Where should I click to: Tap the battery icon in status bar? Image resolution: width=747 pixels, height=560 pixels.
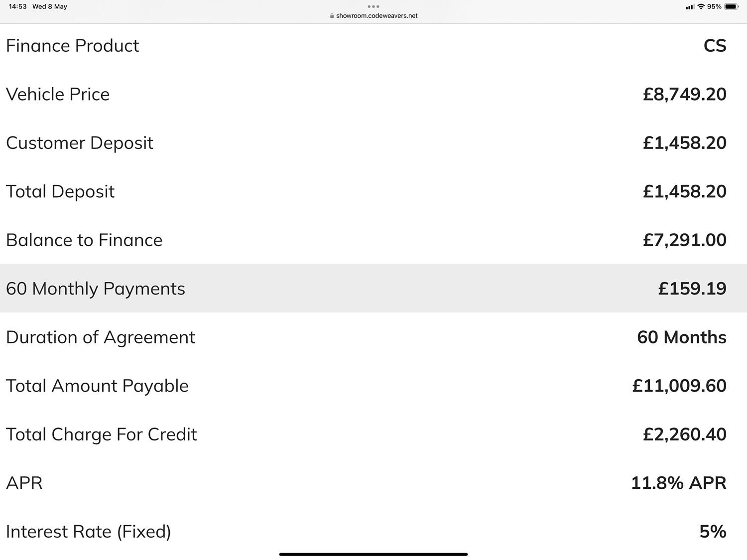732,6
